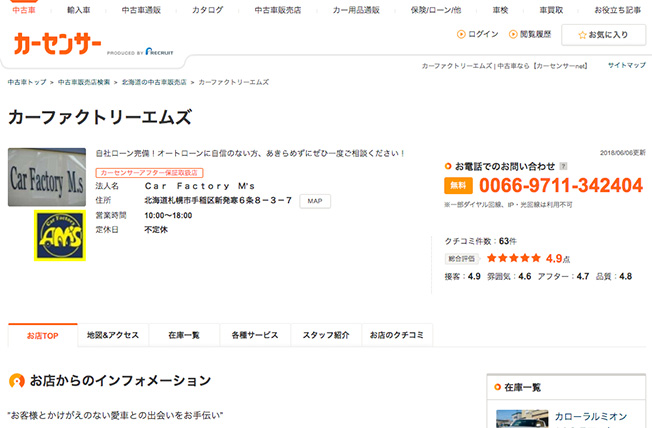Viewport: 652px width, 428px height.
Task: Open the カローラルミオン car thumbnail
Action: 522,417
